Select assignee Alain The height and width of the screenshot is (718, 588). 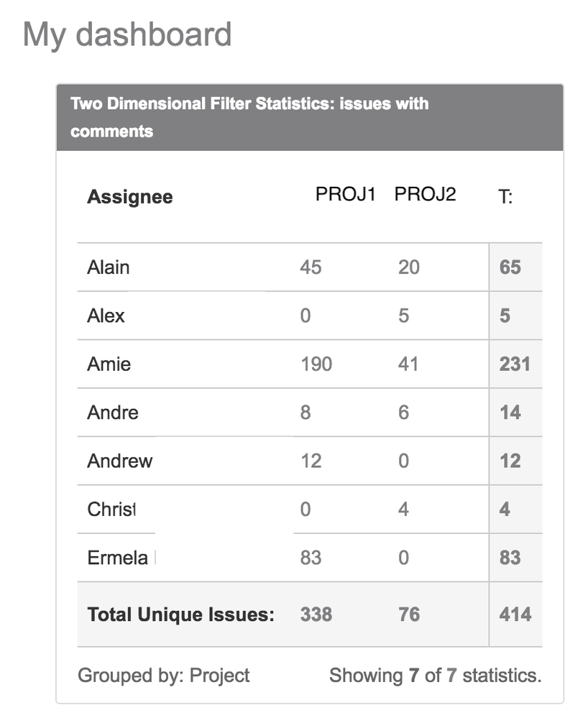109,267
